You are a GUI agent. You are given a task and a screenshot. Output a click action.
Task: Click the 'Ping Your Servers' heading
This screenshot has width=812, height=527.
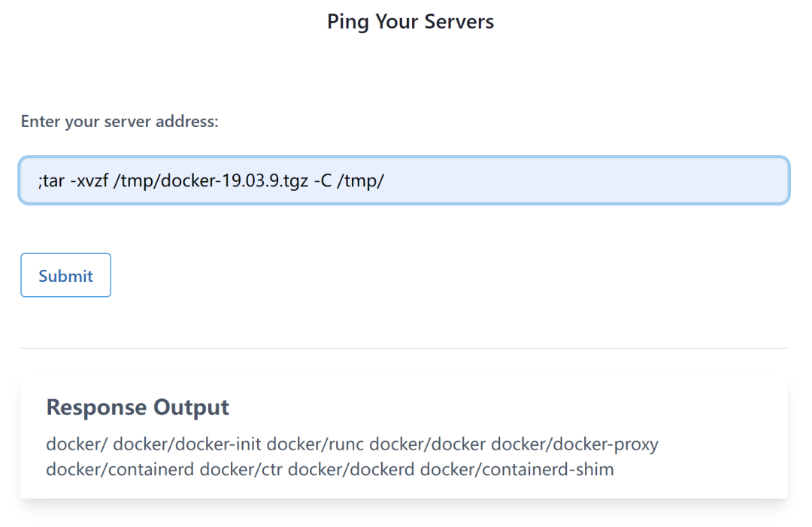pyautogui.click(x=411, y=22)
